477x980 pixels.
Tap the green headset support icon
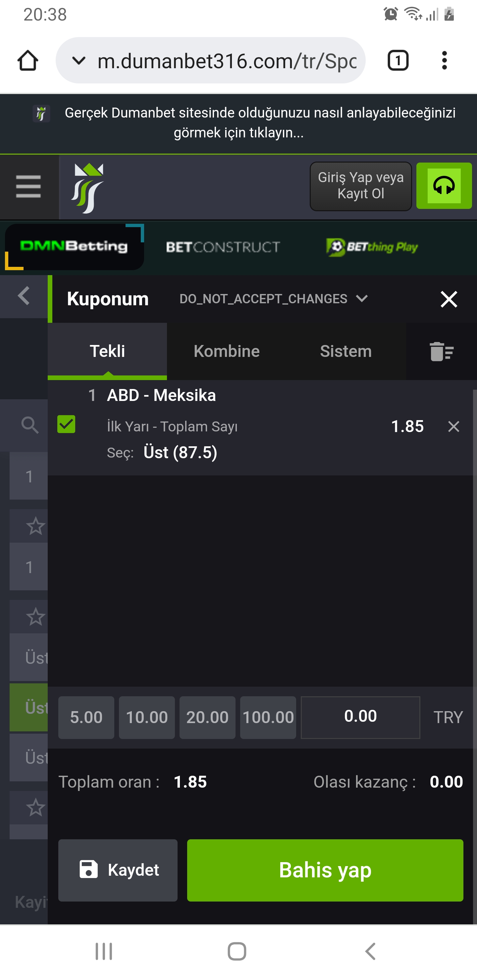(444, 186)
